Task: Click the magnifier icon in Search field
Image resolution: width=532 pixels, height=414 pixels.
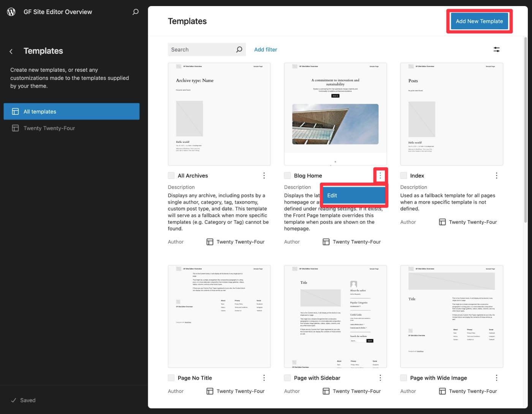Action: pyautogui.click(x=239, y=49)
